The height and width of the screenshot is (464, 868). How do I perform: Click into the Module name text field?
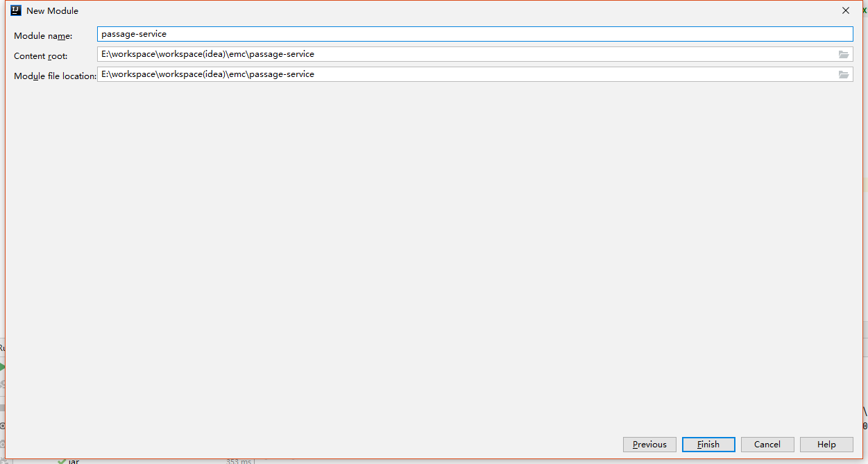475,34
